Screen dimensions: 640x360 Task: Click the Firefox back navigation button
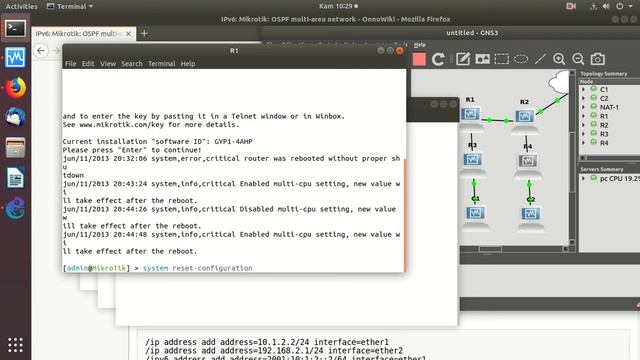pos(41,51)
